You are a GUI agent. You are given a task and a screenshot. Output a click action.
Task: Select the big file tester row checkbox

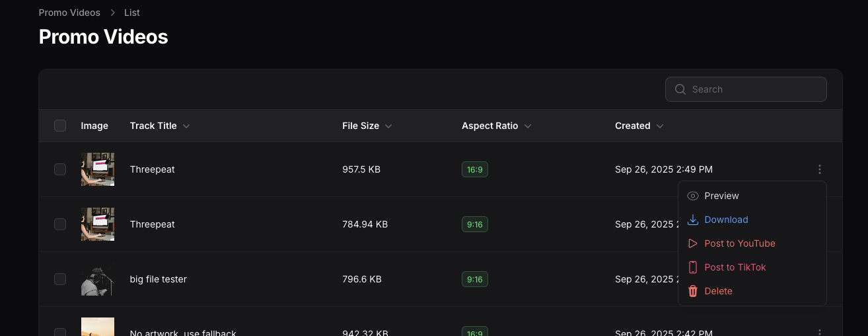(x=60, y=279)
